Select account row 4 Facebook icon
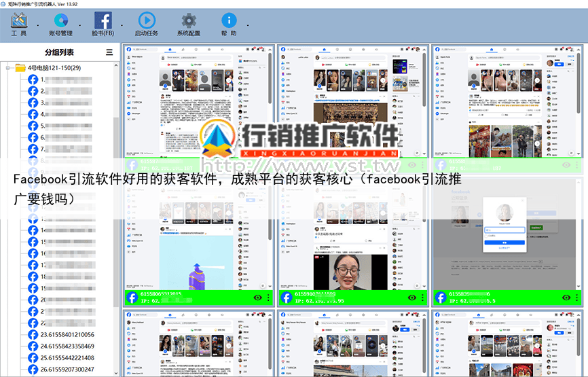This screenshot has width=588, height=377. pos(33,114)
